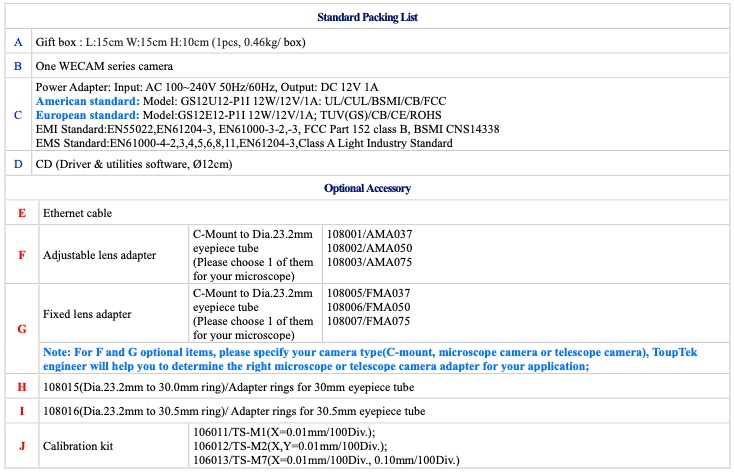Click part number '108002/AMA050'

(369, 248)
